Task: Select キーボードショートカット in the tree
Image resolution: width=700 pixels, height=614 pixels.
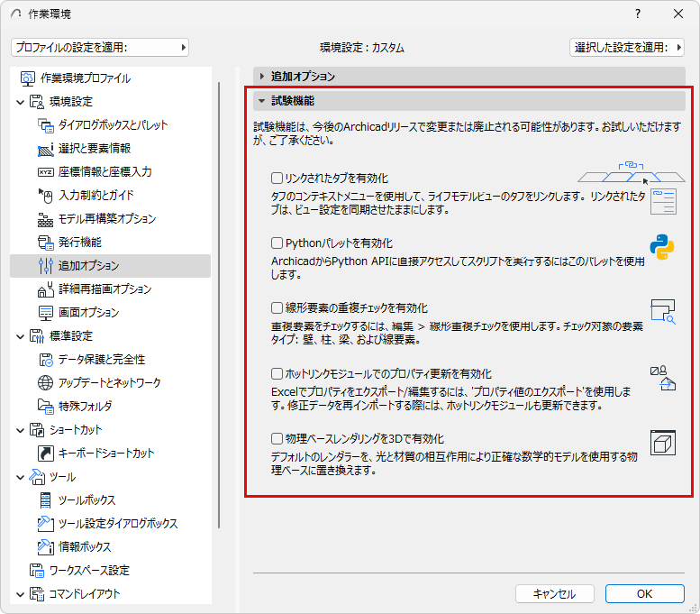Action: click(106, 454)
